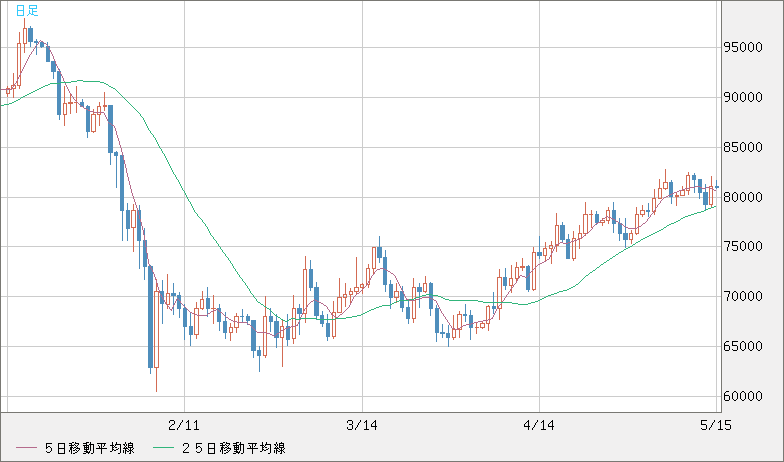Select the 70000 price axis label
Screen dimensions: 784x462
tap(744, 296)
